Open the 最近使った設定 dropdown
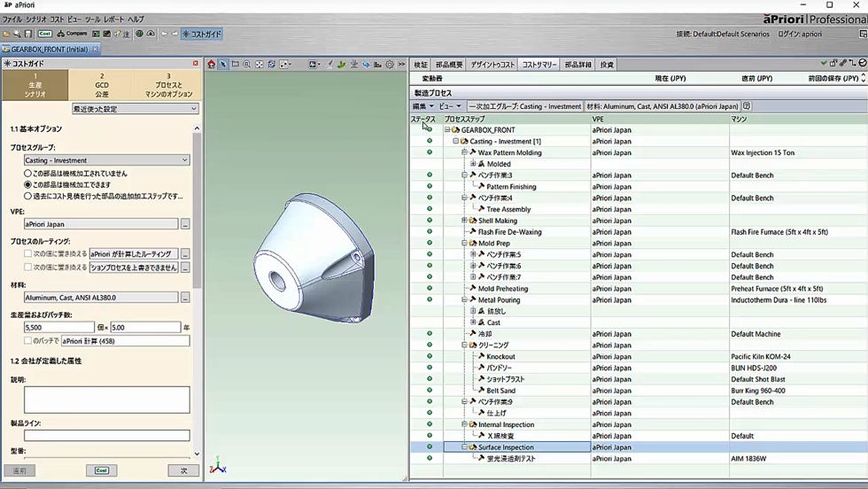 (x=135, y=109)
